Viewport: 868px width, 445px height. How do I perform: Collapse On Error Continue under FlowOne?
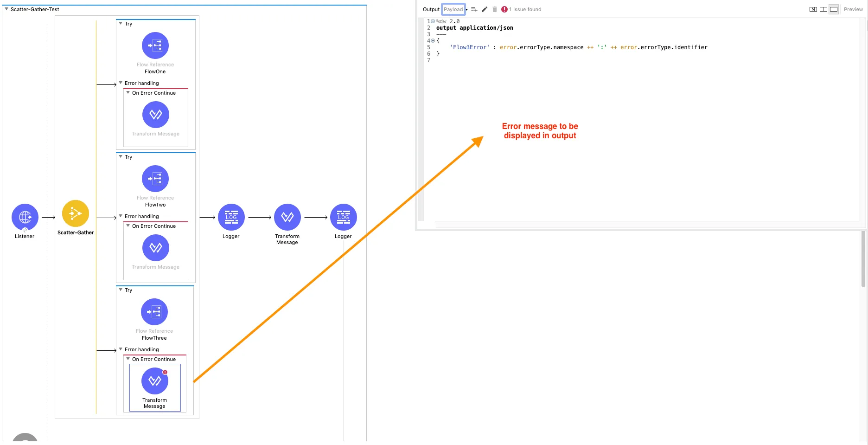tap(128, 92)
